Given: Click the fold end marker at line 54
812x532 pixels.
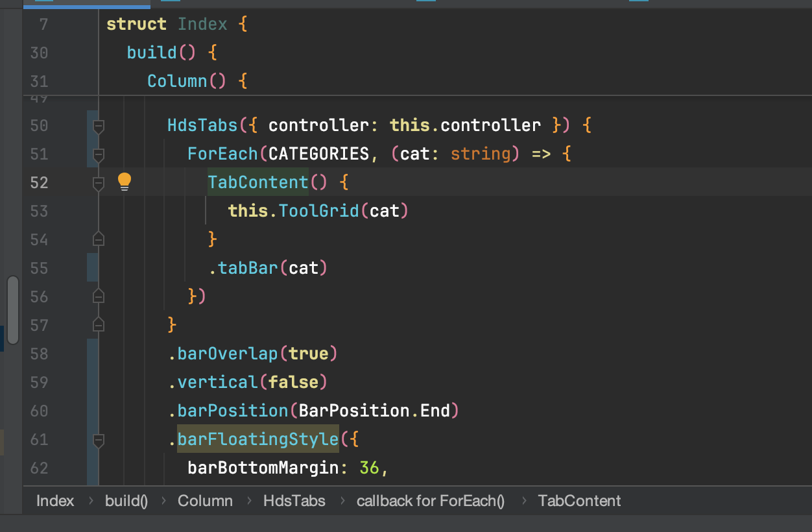Looking at the screenshot, I should click(99, 239).
